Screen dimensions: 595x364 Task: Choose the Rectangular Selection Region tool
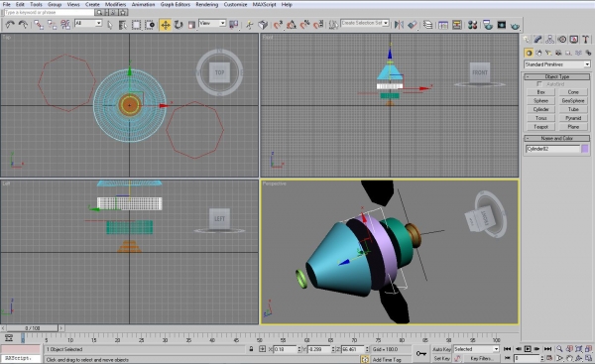[x=136, y=25]
